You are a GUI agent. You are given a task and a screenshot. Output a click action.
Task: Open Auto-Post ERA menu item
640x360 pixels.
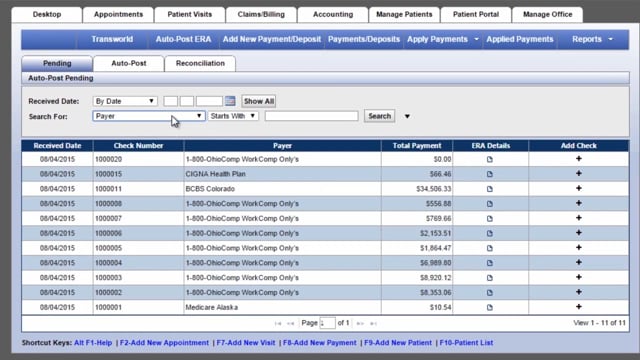(x=183, y=39)
